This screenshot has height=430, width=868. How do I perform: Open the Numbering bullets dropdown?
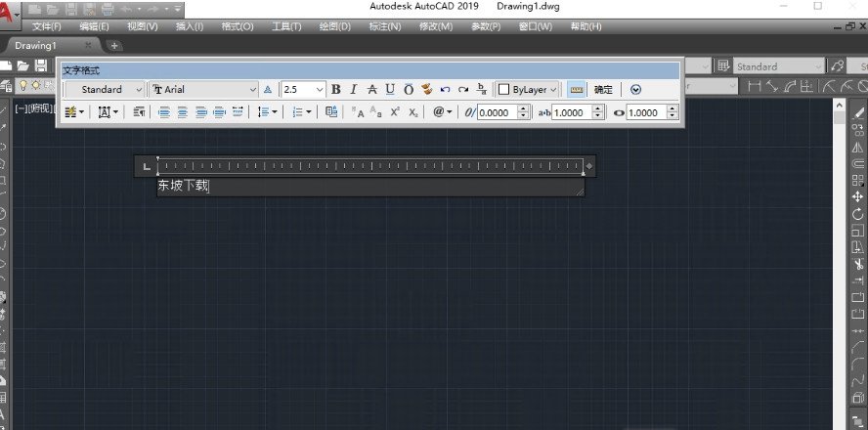[302, 112]
